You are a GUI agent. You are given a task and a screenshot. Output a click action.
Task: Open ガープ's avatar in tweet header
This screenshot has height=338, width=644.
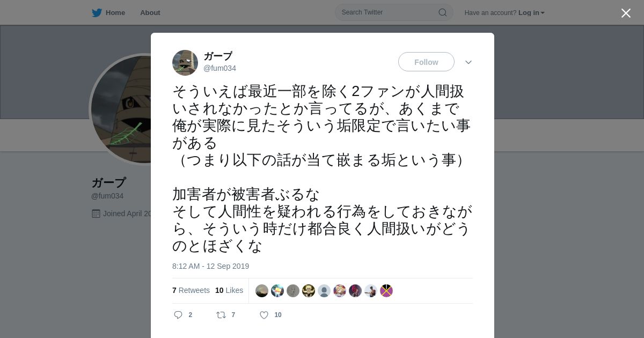pos(185,63)
